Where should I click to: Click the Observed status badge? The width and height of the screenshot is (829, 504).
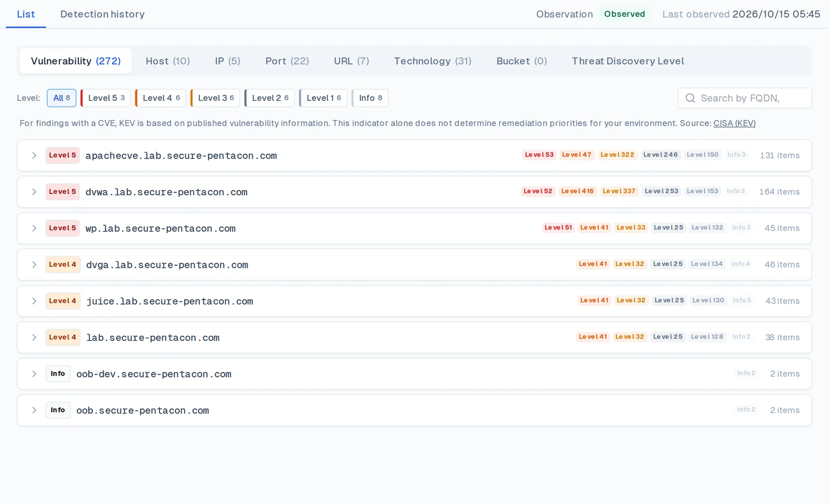624,14
